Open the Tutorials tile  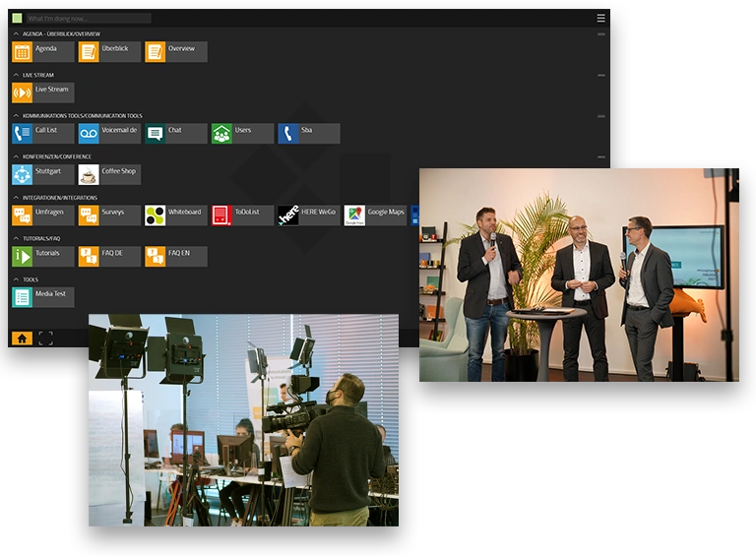[43, 256]
